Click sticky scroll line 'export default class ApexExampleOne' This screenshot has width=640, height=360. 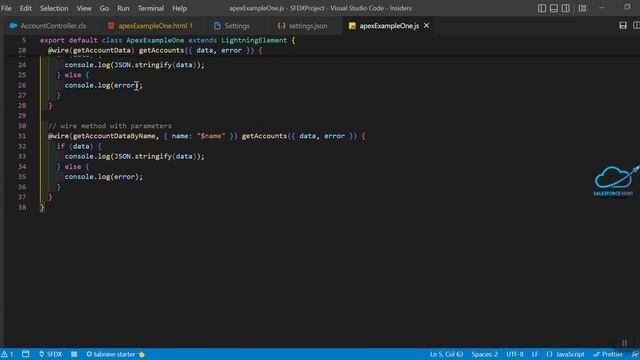pyautogui.click(x=167, y=40)
